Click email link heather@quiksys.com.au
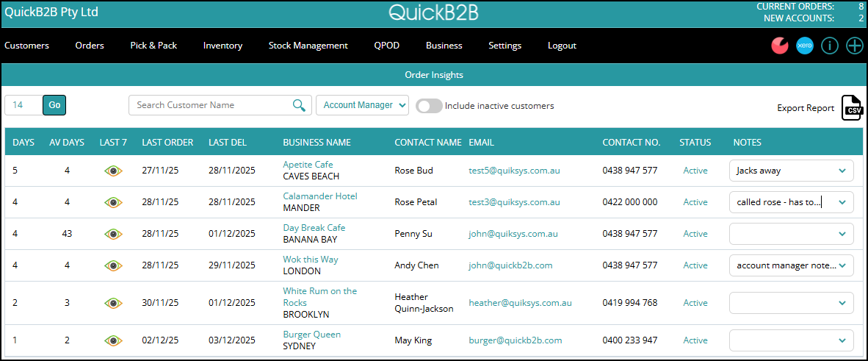 520,303
